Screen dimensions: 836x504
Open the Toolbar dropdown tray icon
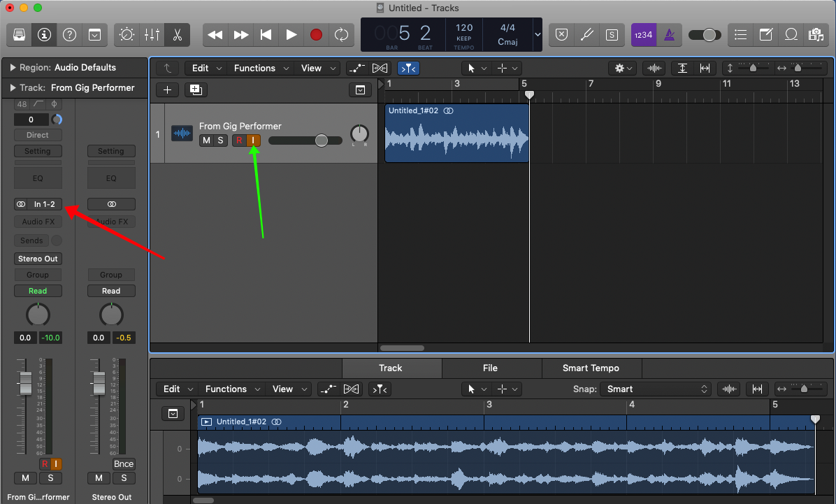tap(94, 35)
